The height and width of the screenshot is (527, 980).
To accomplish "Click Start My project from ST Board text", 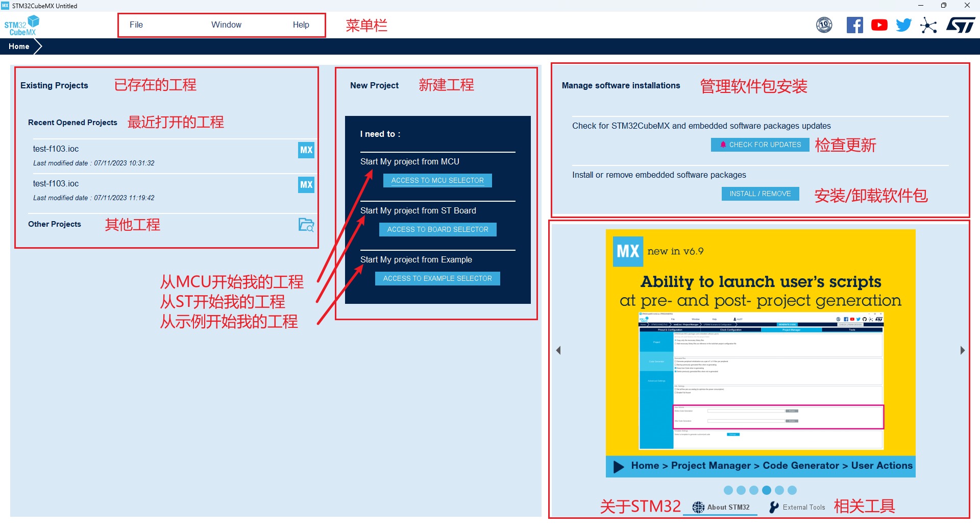I will click(418, 210).
